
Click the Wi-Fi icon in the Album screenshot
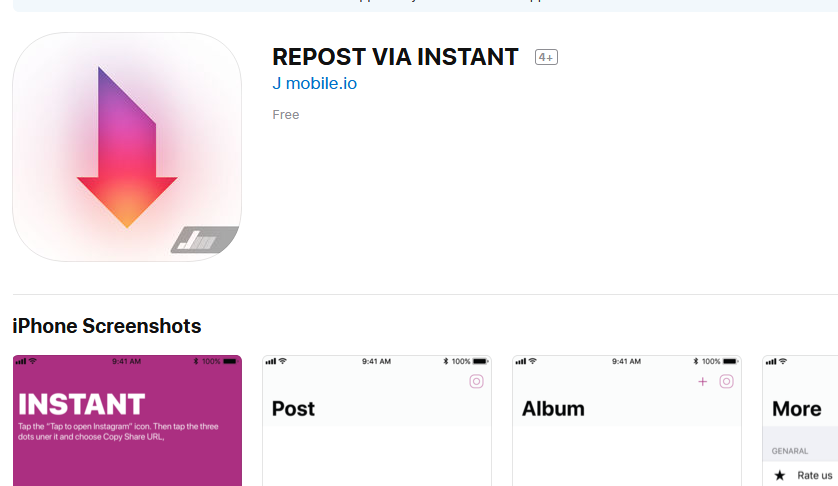pyautogui.click(x=533, y=361)
